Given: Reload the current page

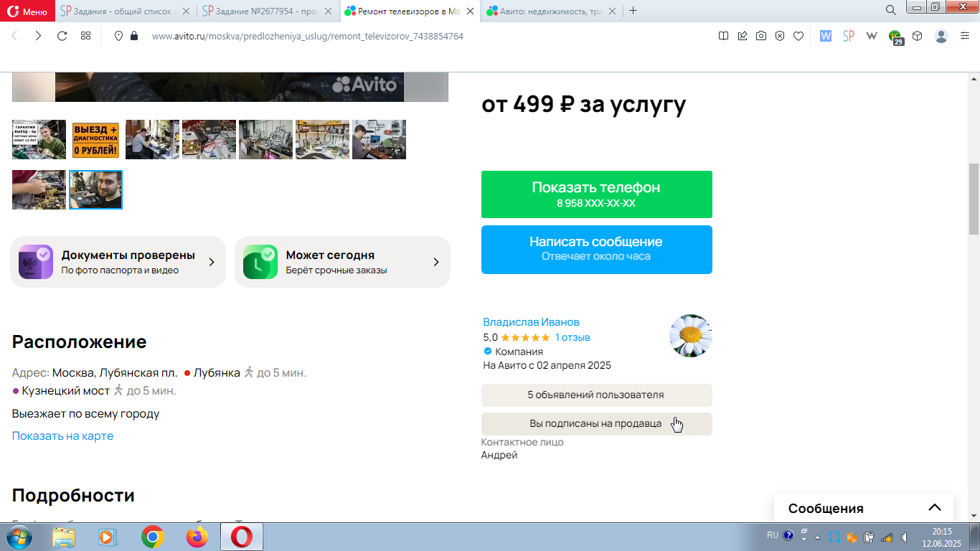Looking at the screenshot, I should (x=62, y=36).
